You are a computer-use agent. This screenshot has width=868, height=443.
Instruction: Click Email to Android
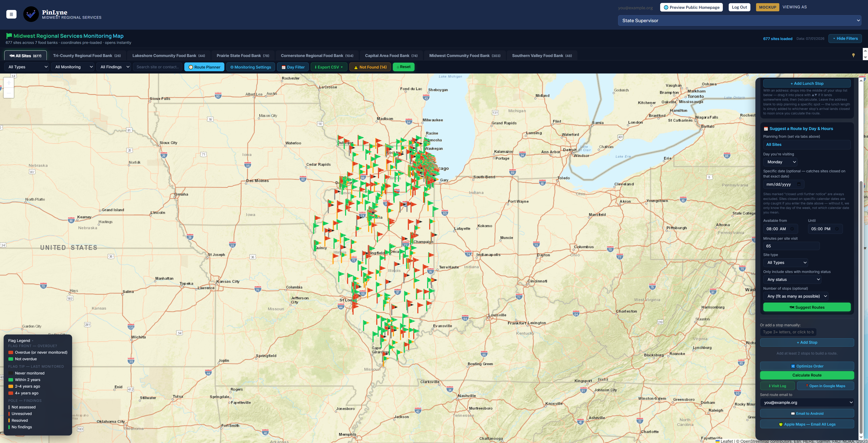tap(807, 413)
